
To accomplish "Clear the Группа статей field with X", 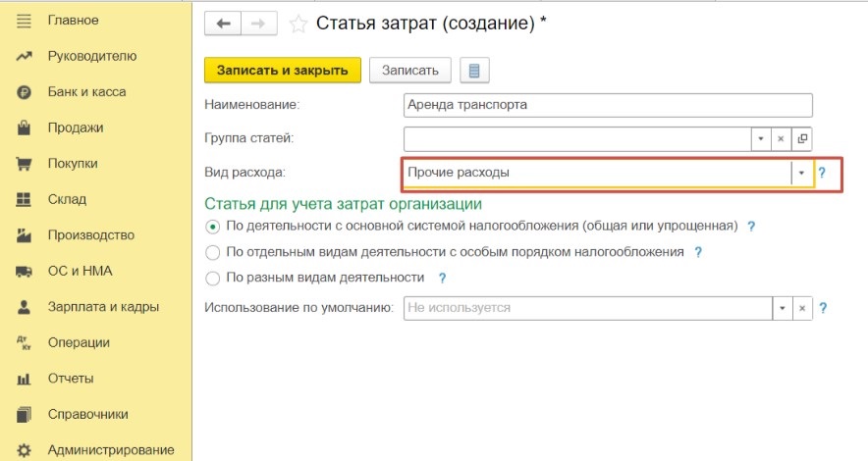I will [x=781, y=138].
